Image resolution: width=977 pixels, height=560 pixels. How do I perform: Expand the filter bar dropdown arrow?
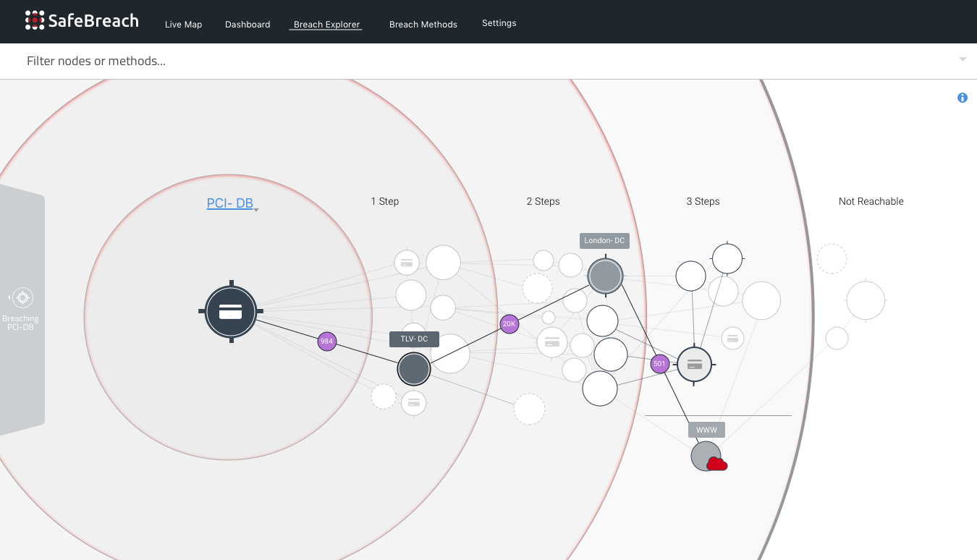[x=963, y=59]
